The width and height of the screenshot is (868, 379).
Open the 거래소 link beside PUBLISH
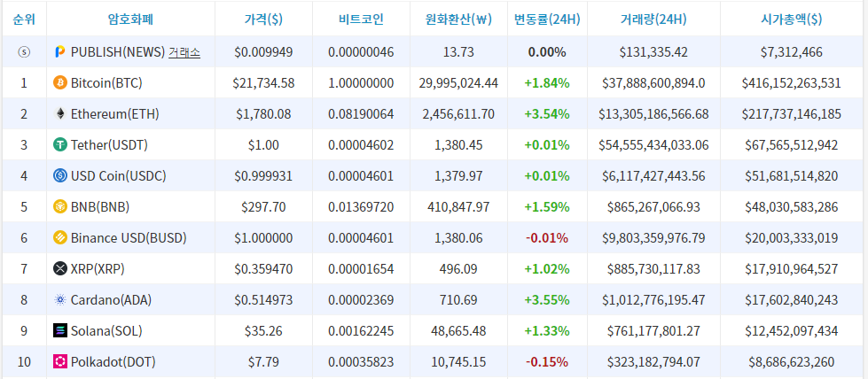point(184,52)
